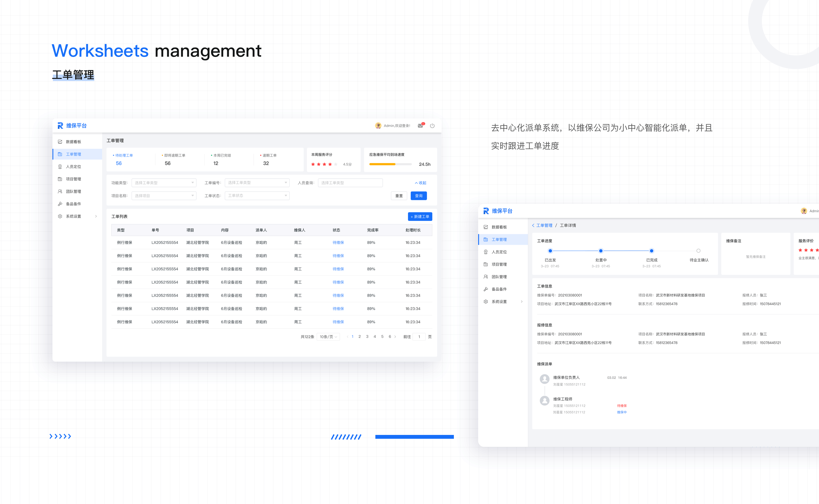
Task: Click the 完成率 column header
Action: coord(373,230)
